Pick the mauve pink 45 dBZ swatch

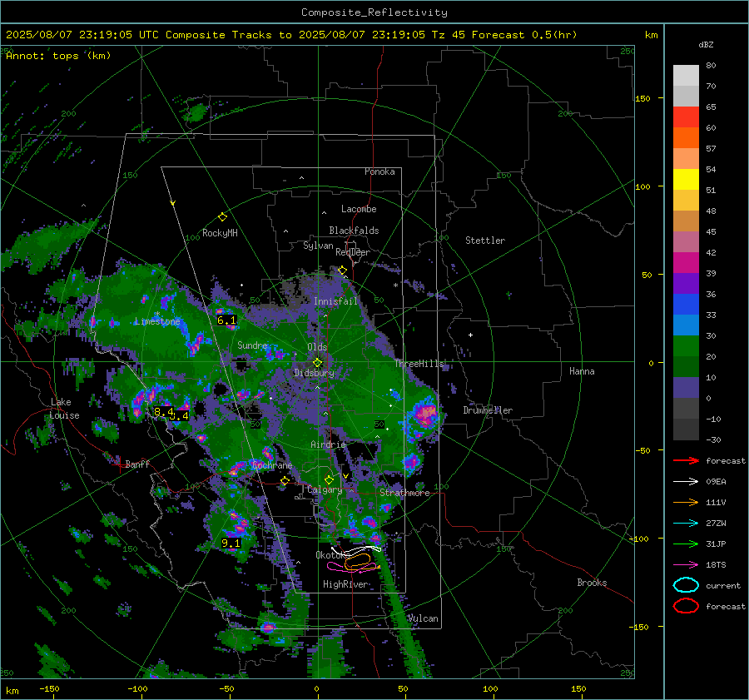(686, 241)
